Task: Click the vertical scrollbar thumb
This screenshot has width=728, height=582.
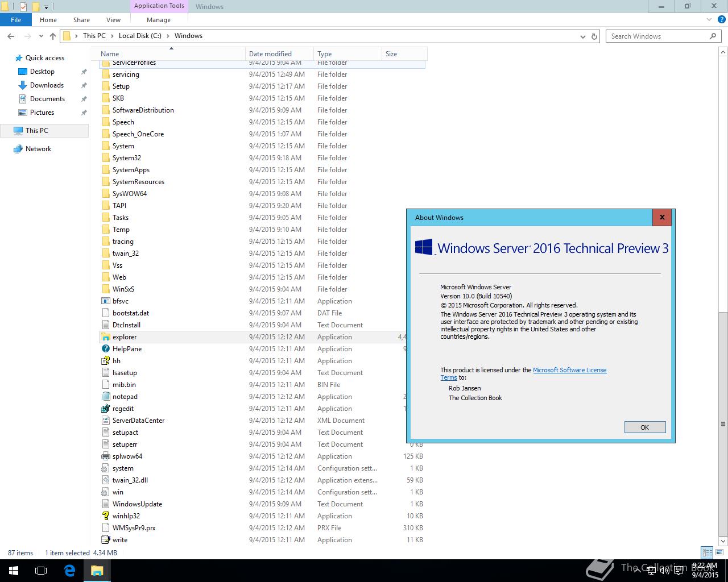Action: click(723, 423)
